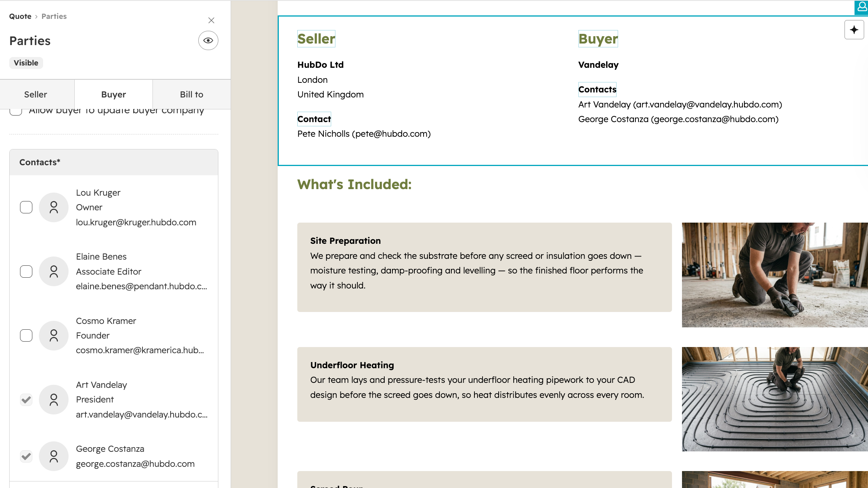Image resolution: width=868 pixels, height=488 pixels.
Task: Uncheck Art Vandelay contact checkbox
Action: [x=26, y=400]
